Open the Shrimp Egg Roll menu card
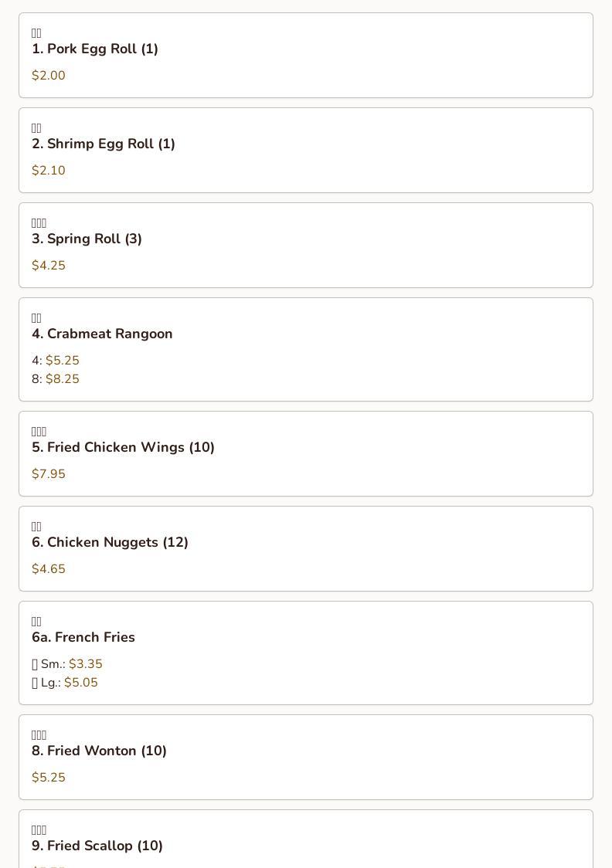 [306, 151]
